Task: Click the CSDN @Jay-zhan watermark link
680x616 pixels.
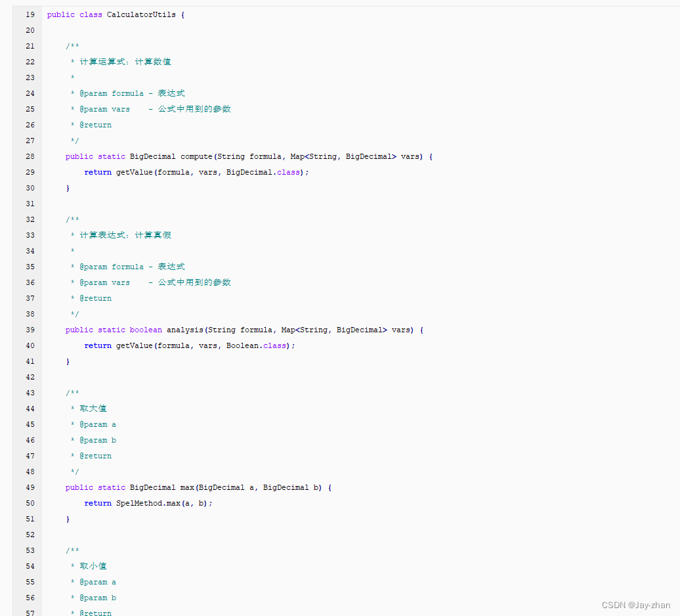Action: click(x=635, y=605)
